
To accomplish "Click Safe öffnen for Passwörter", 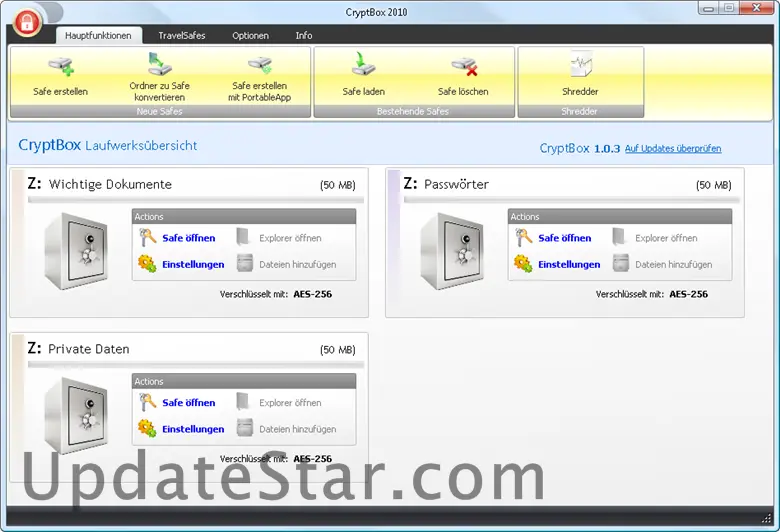I will point(565,238).
